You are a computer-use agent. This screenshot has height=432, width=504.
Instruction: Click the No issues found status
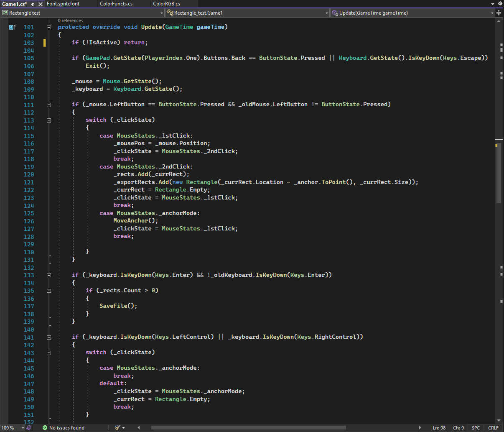point(66,428)
